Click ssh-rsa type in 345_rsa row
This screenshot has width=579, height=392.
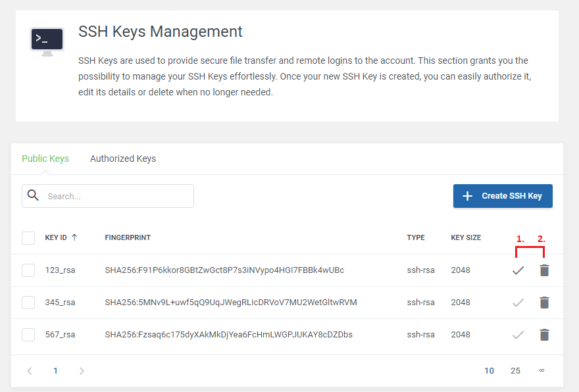(420, 303)
